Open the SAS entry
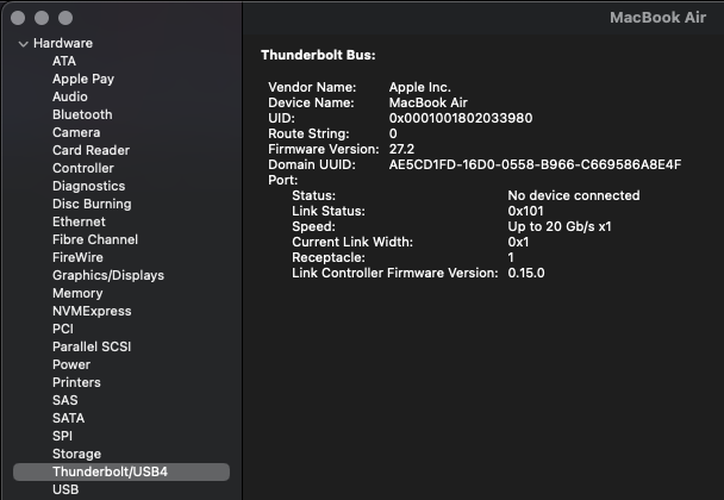Viewport: 724px width, 500px height. point(65,400)
